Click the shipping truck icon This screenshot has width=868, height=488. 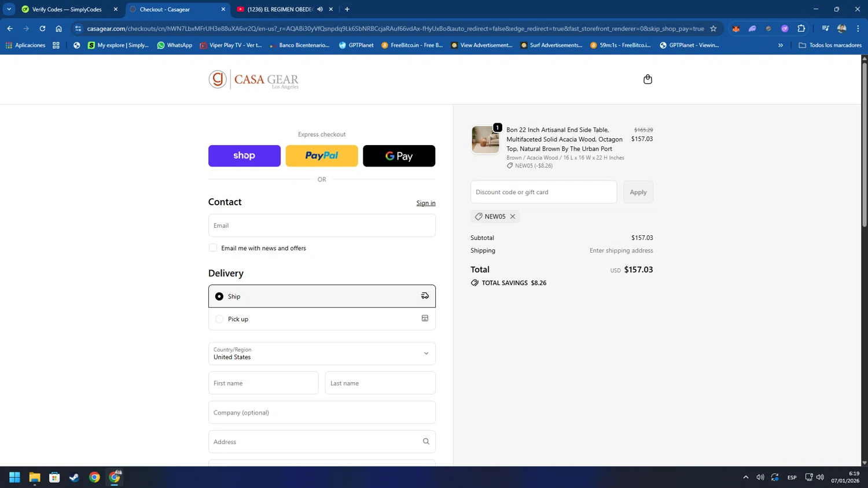[425, 296]
